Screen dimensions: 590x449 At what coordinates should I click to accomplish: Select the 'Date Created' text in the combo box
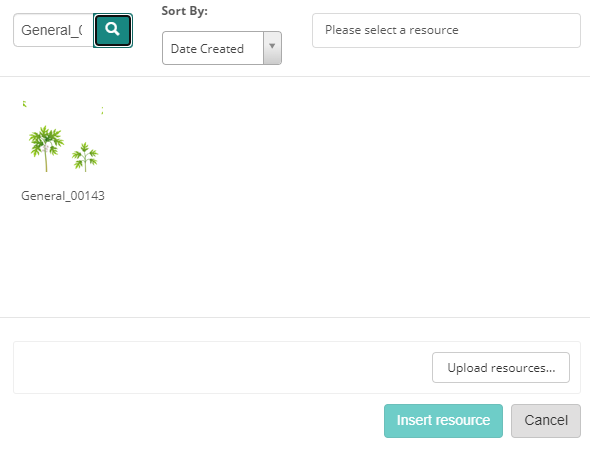(x=207, y=49)
